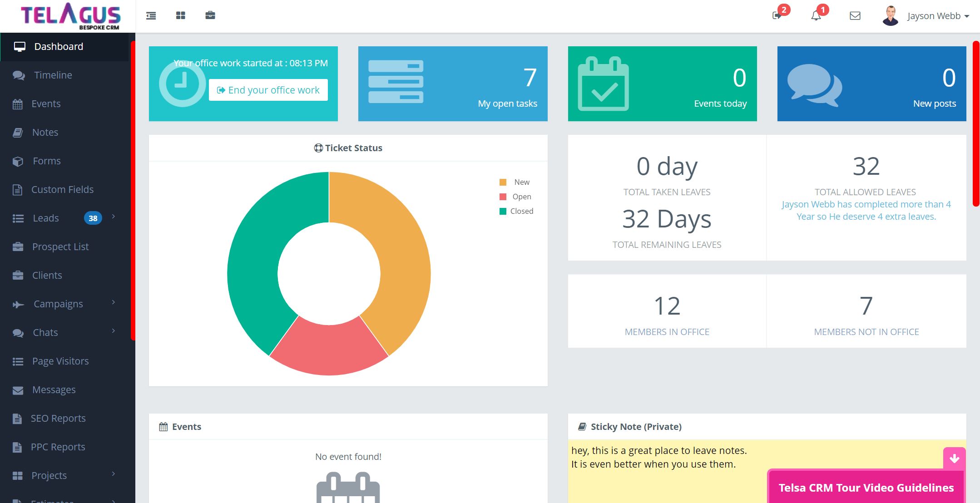Toggle the Closed legend entry in chart
Screen dimensions: 980x503
[x=521, y=211]
